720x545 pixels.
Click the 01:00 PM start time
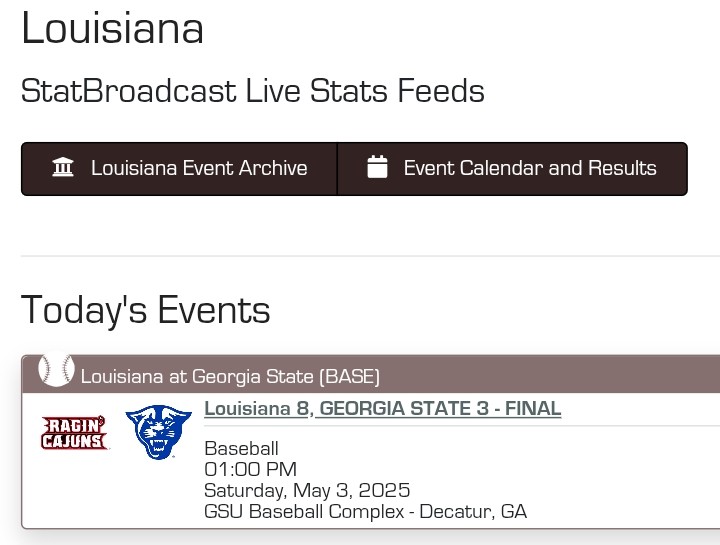tap(251, 469)
